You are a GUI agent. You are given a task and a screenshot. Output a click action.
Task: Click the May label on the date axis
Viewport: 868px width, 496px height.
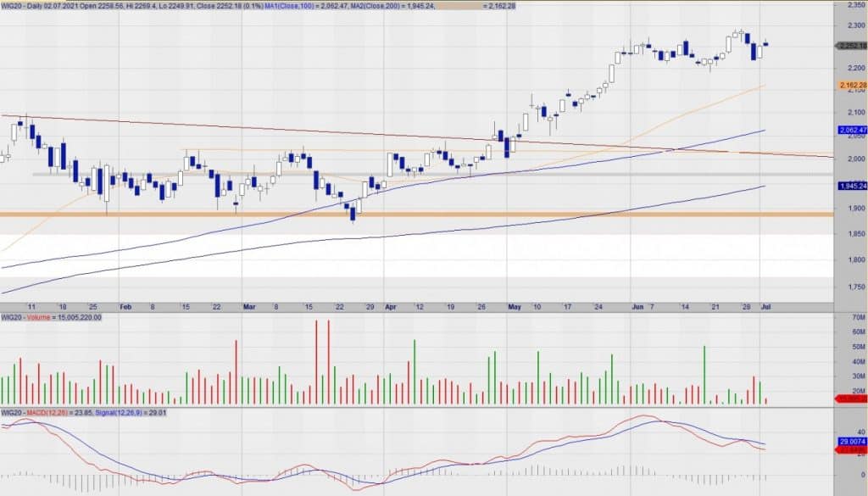coord(514,306)
